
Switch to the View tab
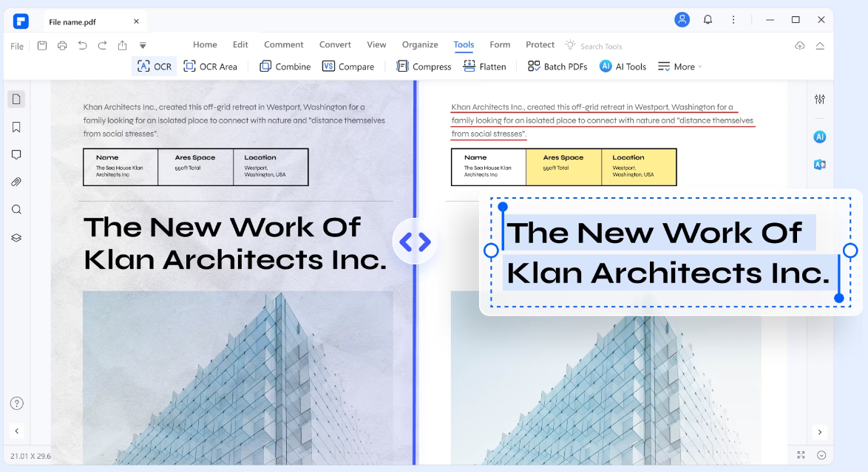[x=376, y=44]
